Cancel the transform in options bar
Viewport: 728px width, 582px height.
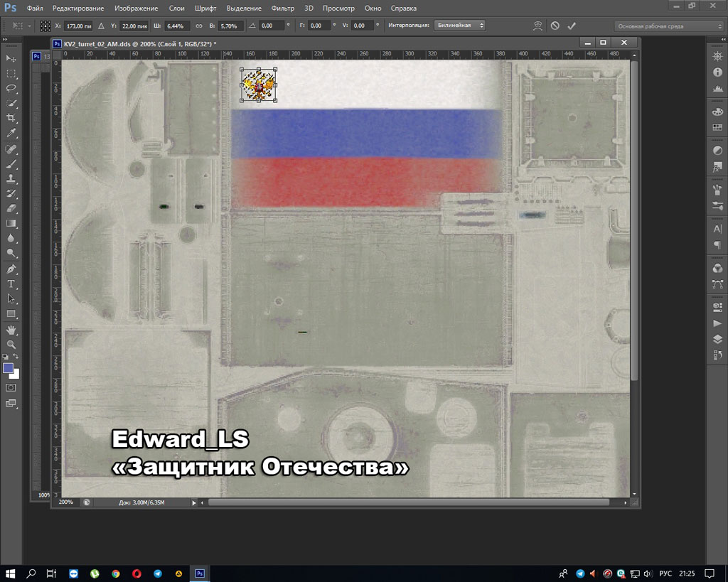[x=555, y=26]
